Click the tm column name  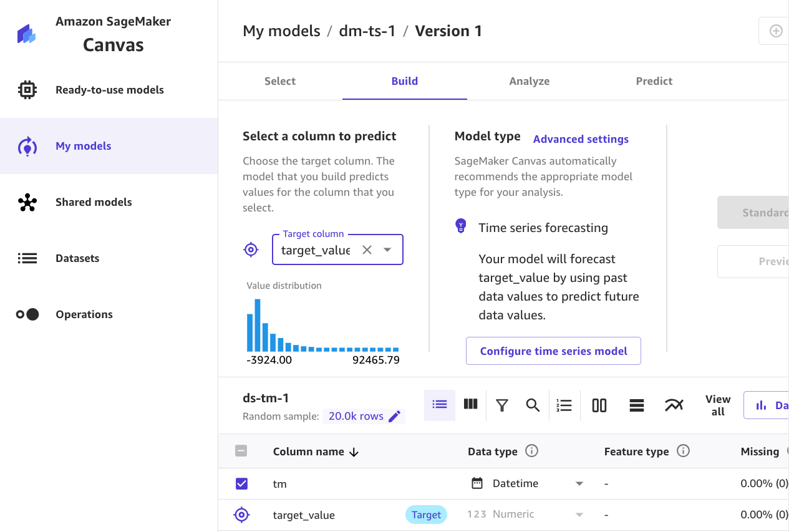pyautogui.click(x=280, y=483)
